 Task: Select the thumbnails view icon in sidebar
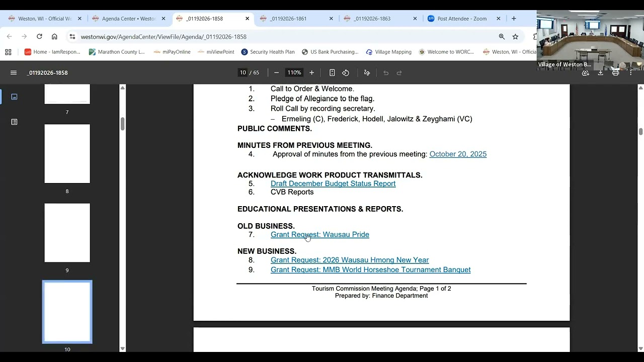coord(14,97)
